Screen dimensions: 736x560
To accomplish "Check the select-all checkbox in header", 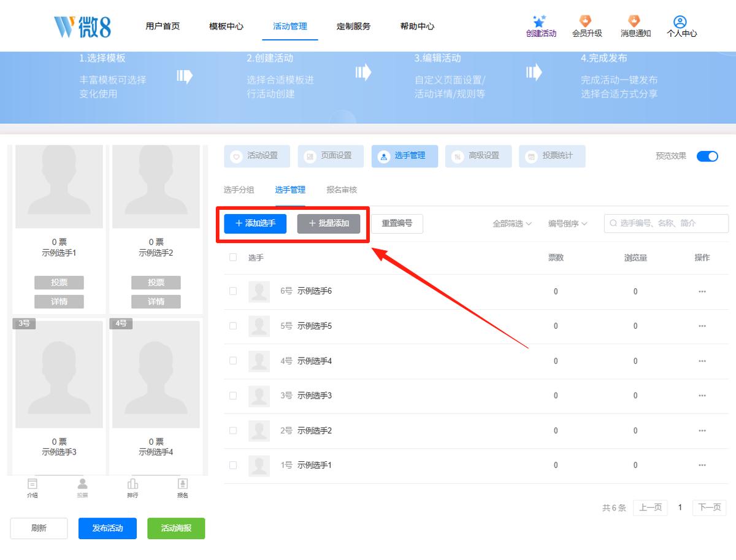I will (x=233, y=258).
